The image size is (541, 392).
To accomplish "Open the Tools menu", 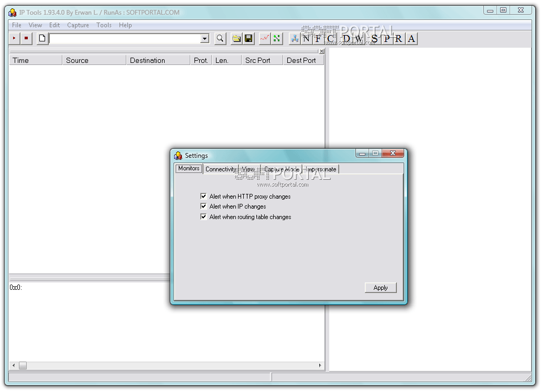I will 104,25.
